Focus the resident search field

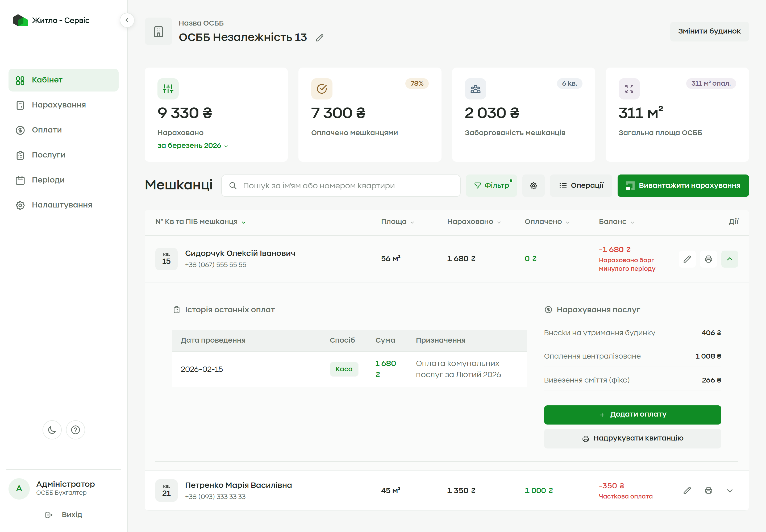341,186
